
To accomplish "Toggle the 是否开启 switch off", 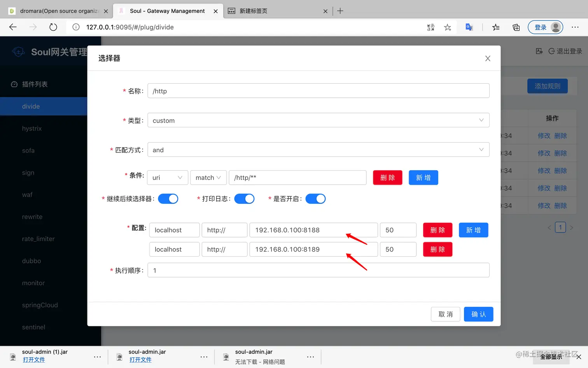I will pos(315,199).
